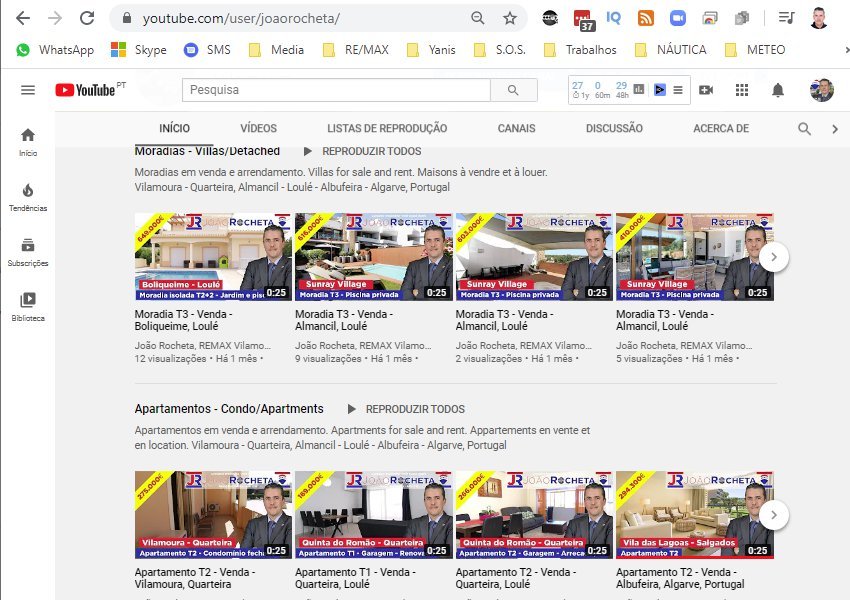Open the media queue music icon
Viewport: 850px width, 600px height.
pyautogui.click(x=786, y=18)
